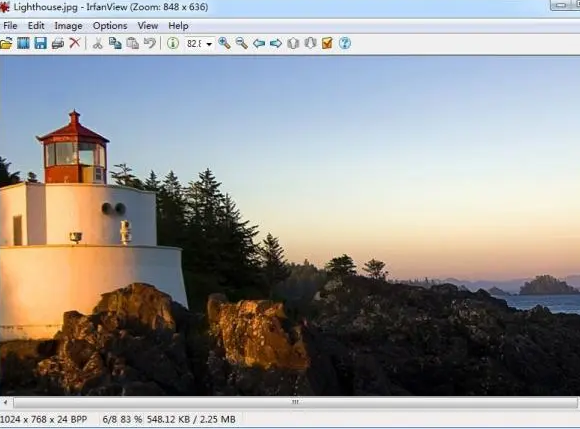Delete the file with the red X icon
580x429 pixels.
(x=75, y=43)
